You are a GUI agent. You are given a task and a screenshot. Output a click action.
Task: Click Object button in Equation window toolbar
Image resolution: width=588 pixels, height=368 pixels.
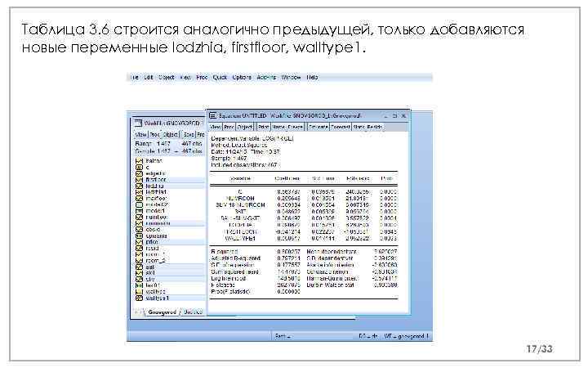coord(245,128)
